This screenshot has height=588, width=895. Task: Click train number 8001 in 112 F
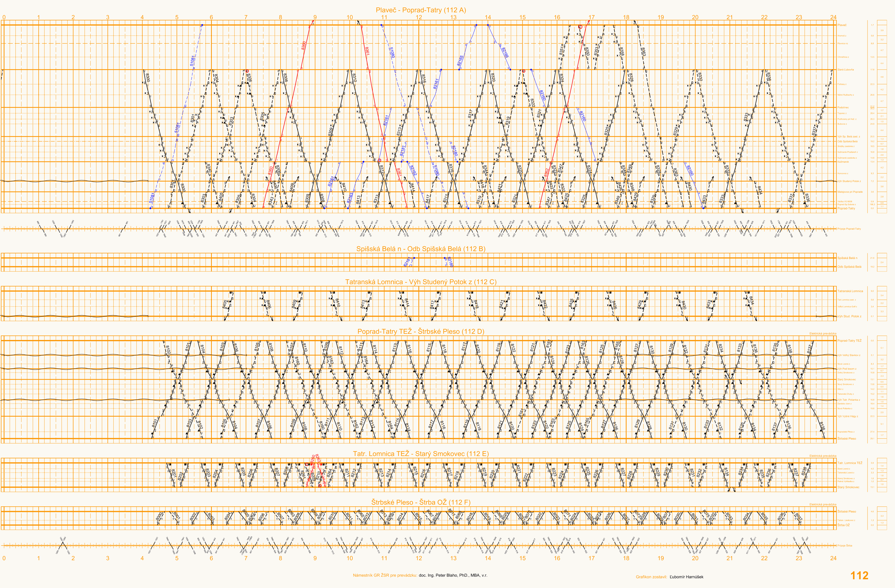[177, 515]
